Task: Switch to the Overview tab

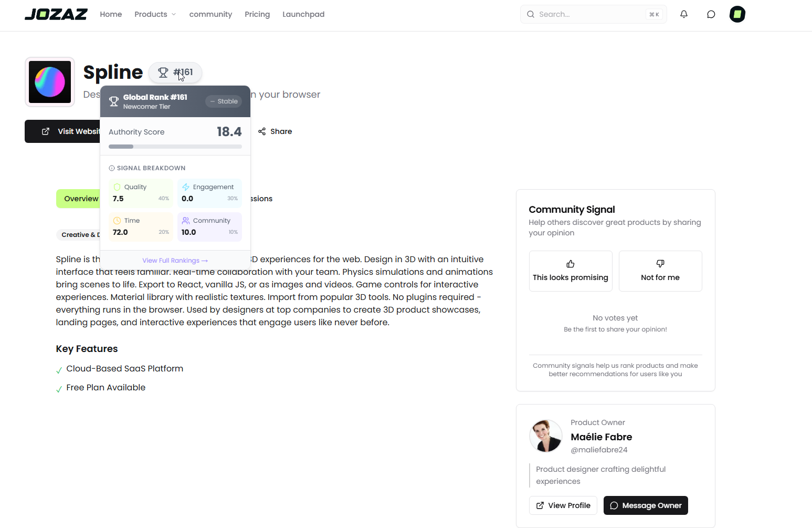Action: [81, 199]
